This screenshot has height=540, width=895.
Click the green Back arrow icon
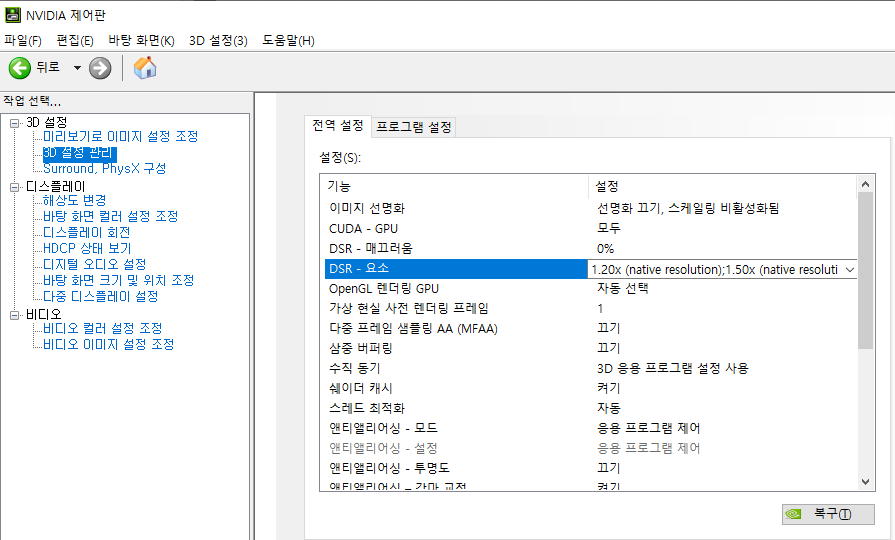[x=19, y=68]
